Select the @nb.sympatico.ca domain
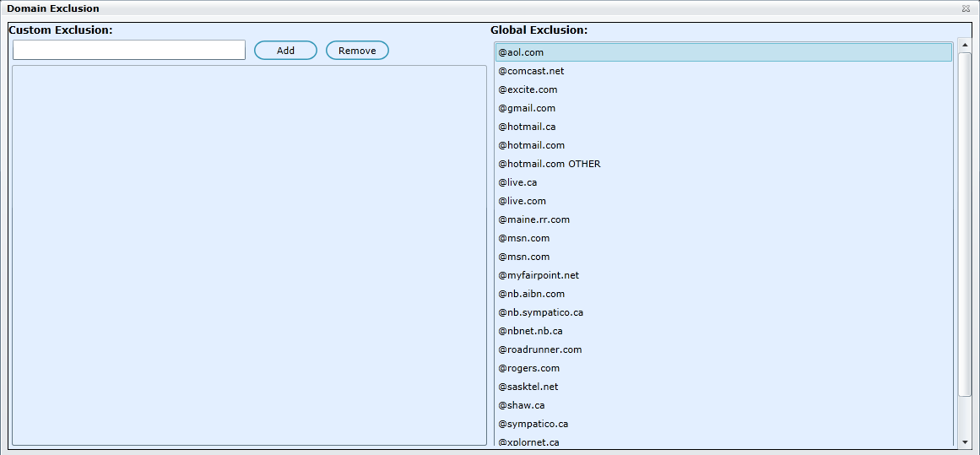Screen dimensions: 980x455 540,312
